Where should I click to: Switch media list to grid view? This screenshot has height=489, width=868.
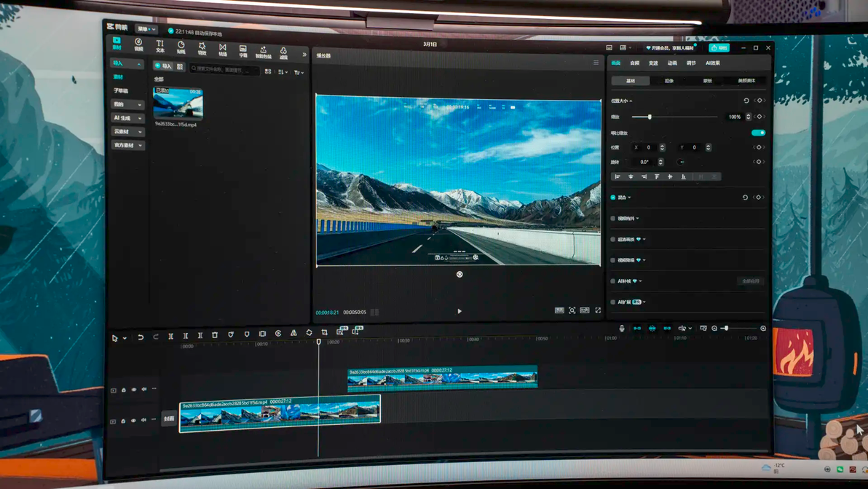[268, 71]
